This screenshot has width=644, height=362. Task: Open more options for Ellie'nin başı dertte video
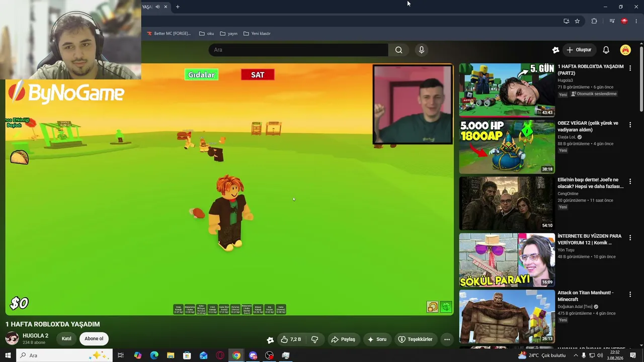[x=630, y=181]
